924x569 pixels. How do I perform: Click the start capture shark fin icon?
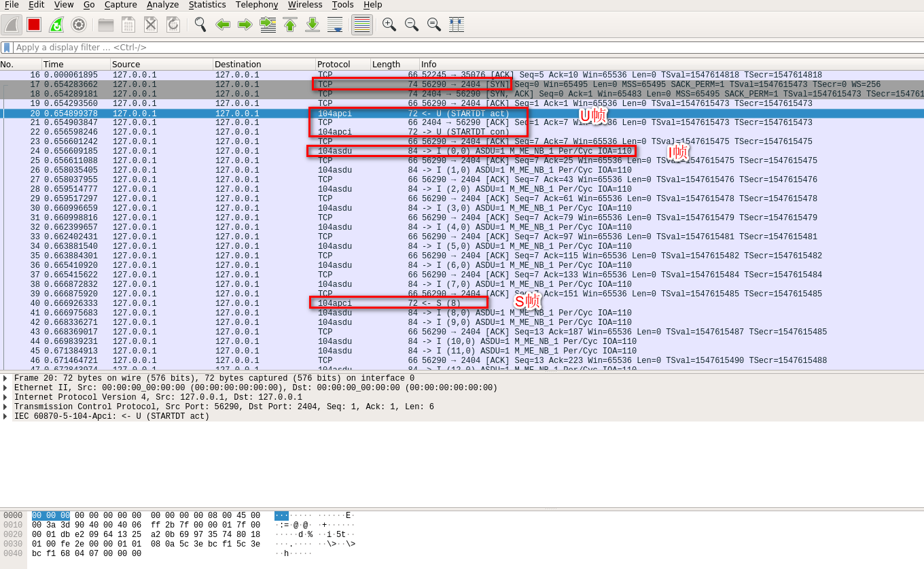[12, 24]
